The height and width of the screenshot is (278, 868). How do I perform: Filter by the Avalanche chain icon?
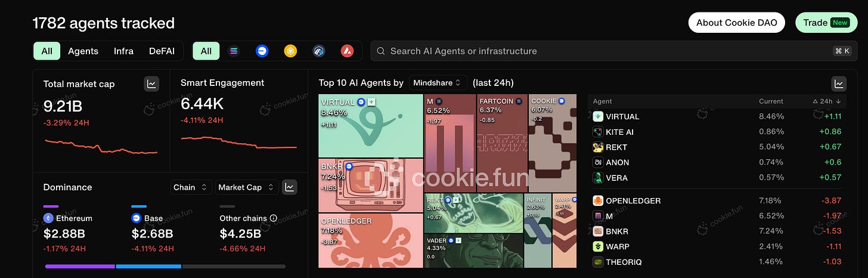348,51
